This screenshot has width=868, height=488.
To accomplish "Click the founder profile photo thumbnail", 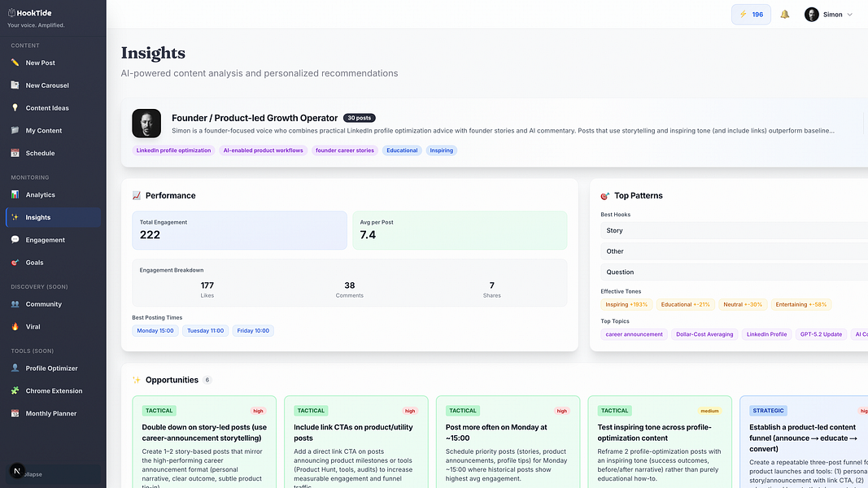I will pyautogui.click(x=146, y=124).
